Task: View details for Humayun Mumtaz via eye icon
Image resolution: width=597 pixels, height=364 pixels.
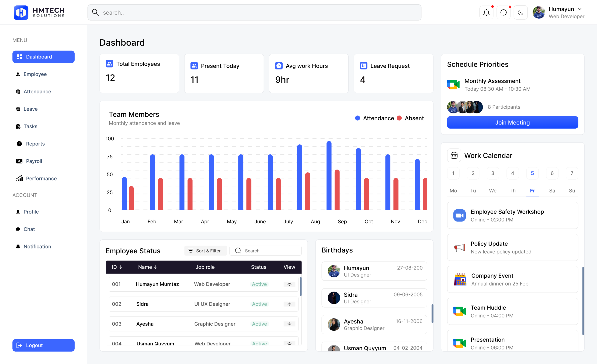Action: (x=289, y=284)
